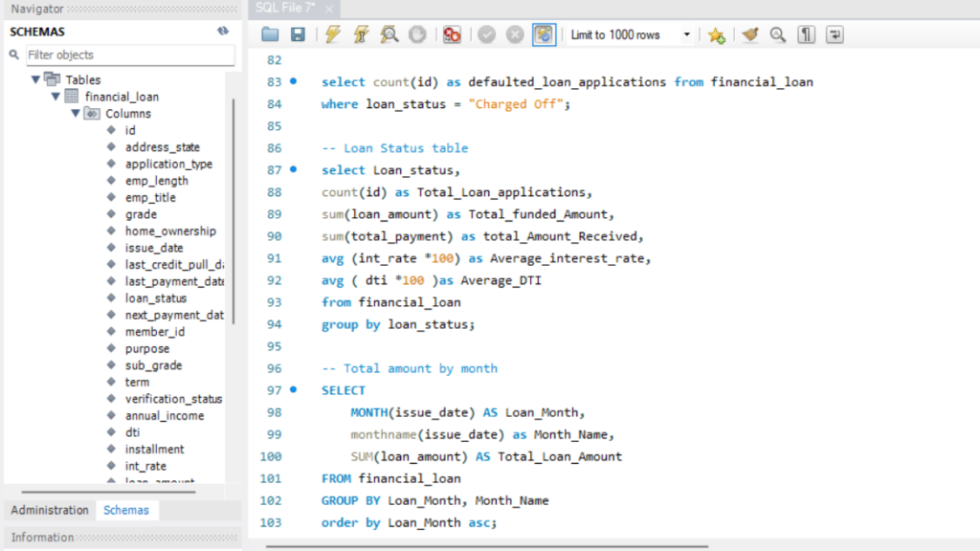Image resolution: width=980 pixels, height=551 pixels.
Task: Click the comment "-- Loan Status table"
Action: [x=394, y=148]
